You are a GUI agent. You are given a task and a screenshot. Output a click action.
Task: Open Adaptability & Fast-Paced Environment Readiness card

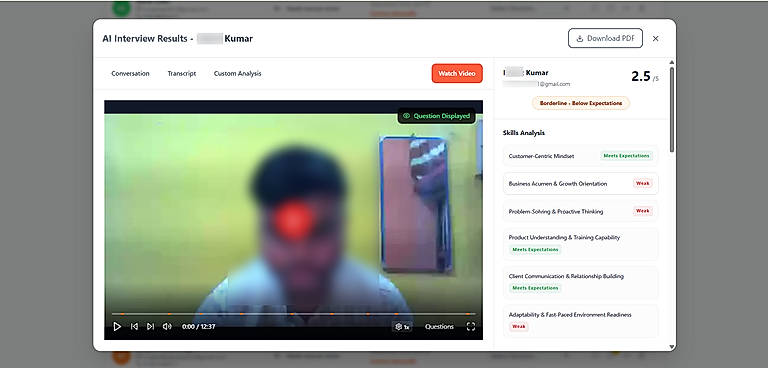tap(580, 320)
